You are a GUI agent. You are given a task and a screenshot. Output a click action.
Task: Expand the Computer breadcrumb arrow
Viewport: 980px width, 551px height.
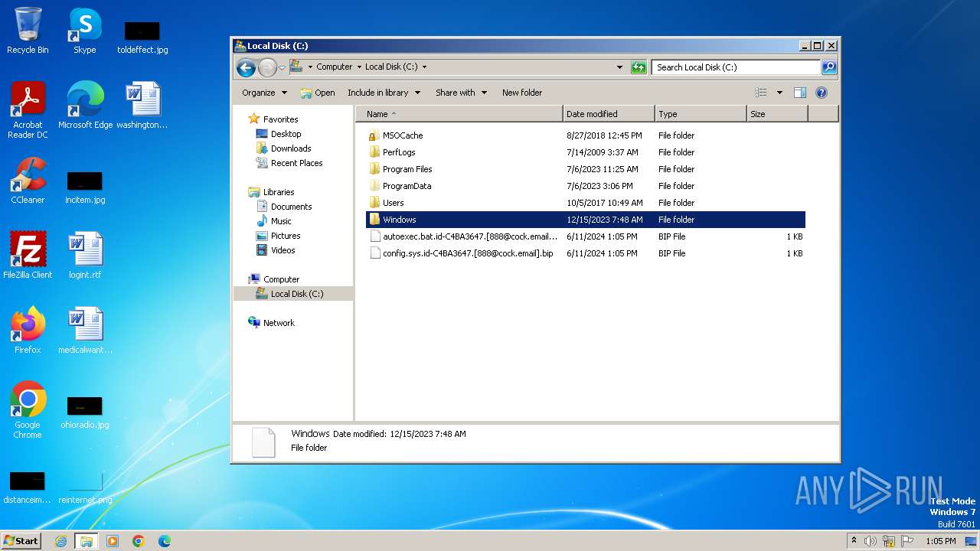pyautogui.click(x=359, y=67)
